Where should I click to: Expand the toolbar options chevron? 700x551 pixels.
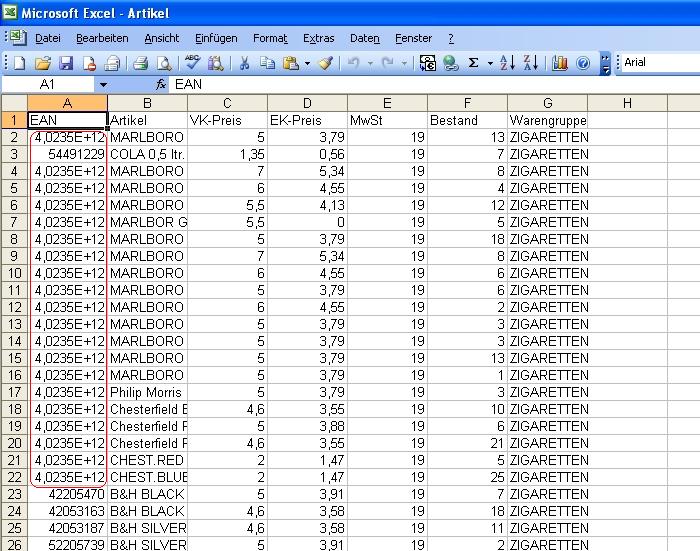pyautogui.click(x=605, y=63)
